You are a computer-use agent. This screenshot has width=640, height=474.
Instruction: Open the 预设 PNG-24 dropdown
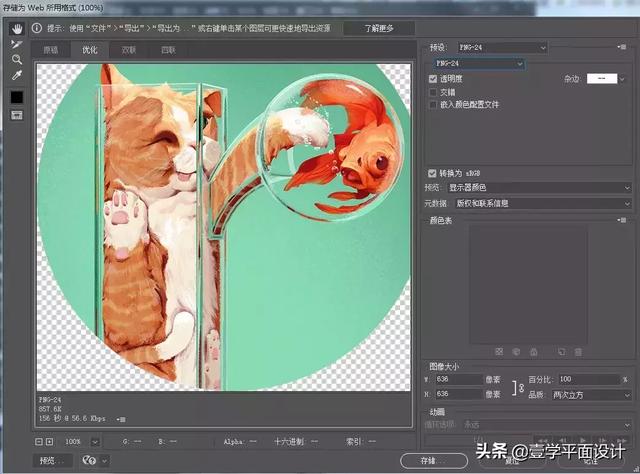tap(502, 47)
